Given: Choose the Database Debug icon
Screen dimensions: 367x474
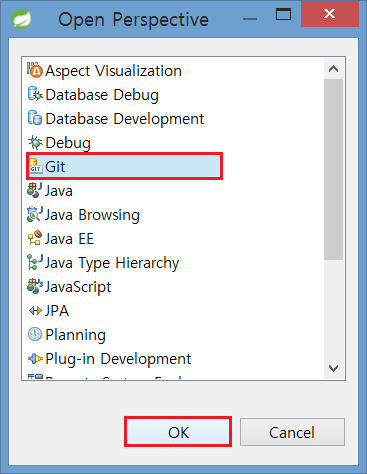Looking at the screenshot, I should (x=35, y=95).
